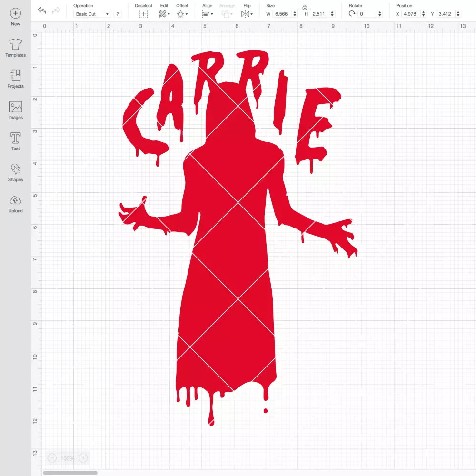
Task: Click the Rotate icon
Action: pos(352,14)
